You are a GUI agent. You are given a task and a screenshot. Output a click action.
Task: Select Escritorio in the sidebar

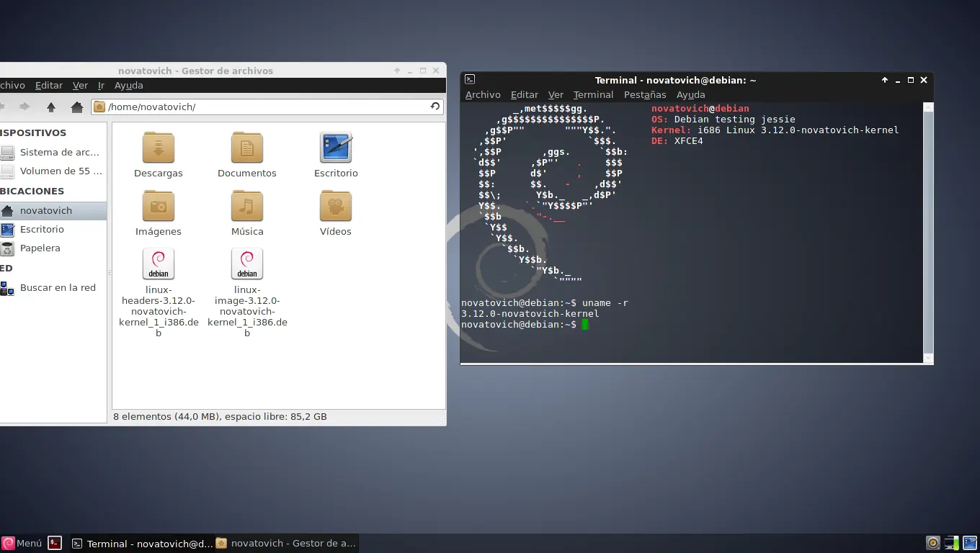(43, 229)
